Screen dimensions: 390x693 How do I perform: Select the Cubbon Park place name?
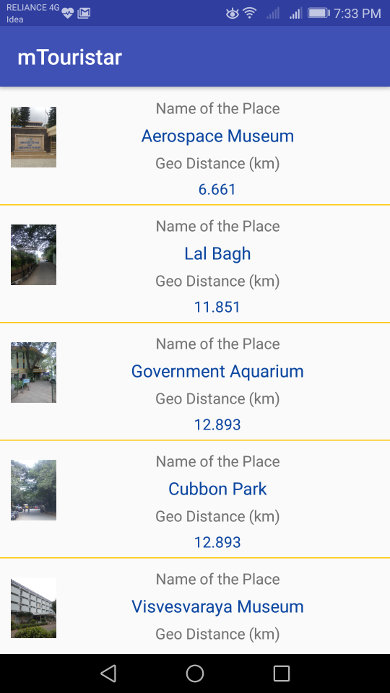tap(218, 489)
